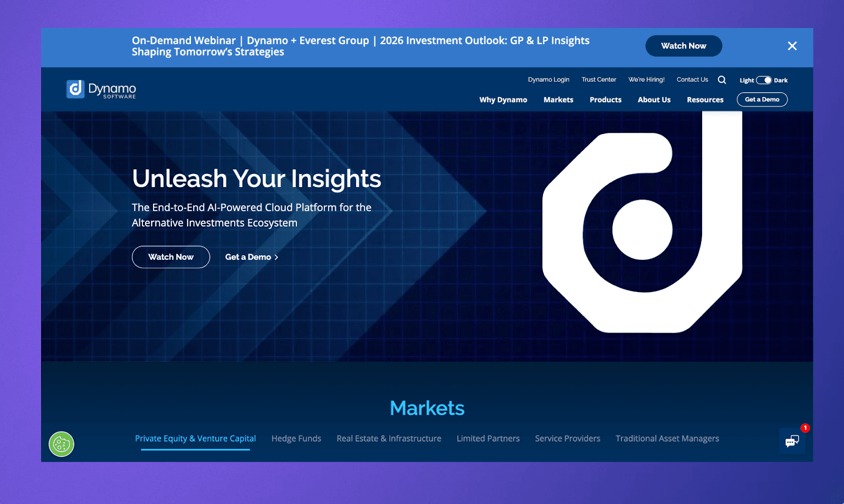Close the webinar announcement banner

792,46
